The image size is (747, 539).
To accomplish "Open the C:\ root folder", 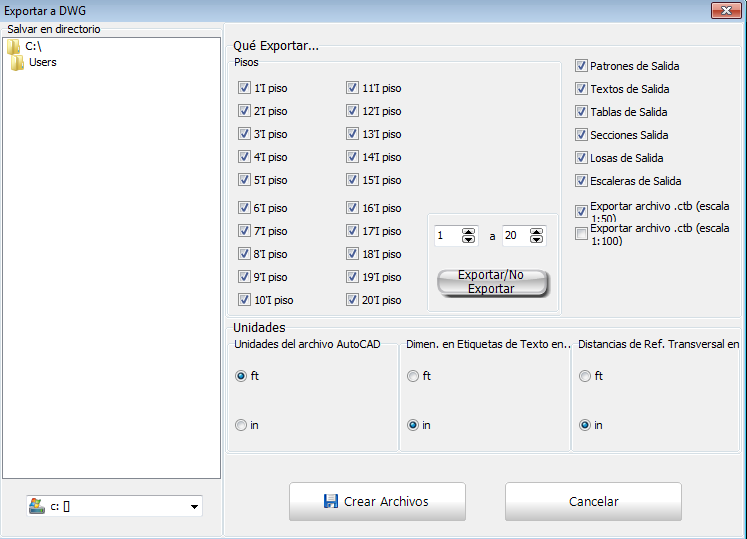I will pyautogui.click(x=32, y=46).
